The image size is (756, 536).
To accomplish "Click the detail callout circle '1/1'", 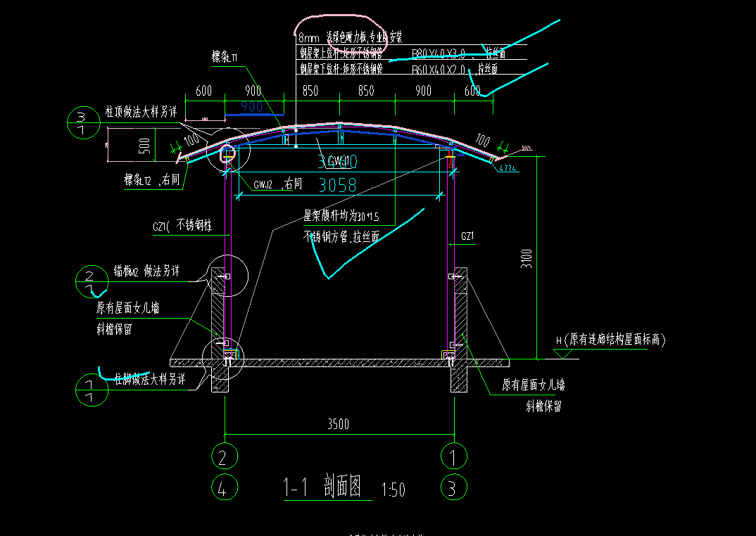I will (x=92, y=390).
